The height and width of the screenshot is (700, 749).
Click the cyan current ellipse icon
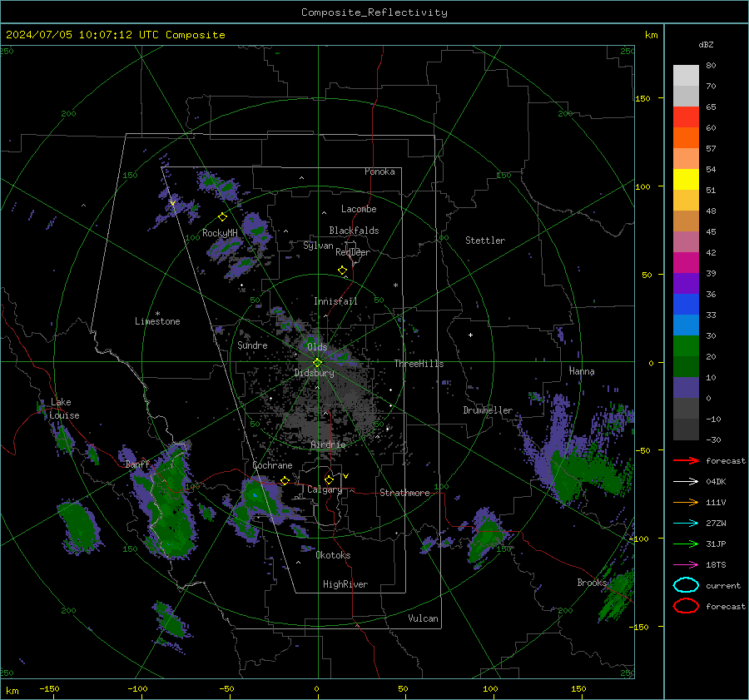tap(686, 585)
